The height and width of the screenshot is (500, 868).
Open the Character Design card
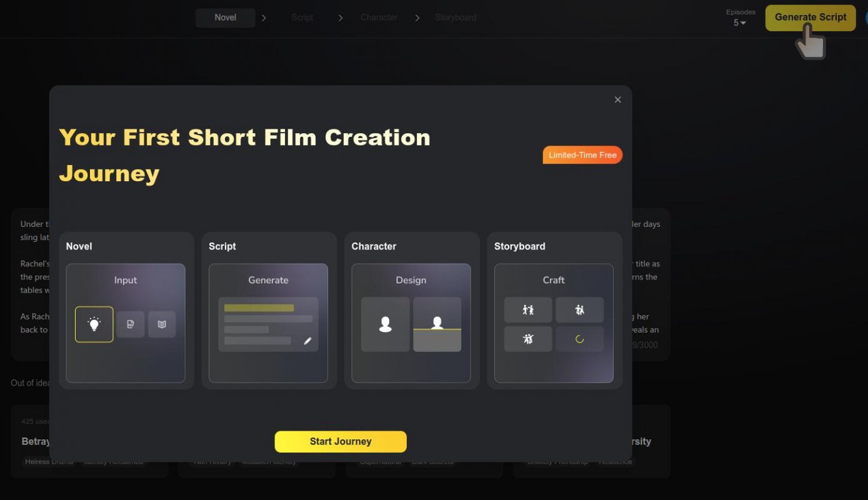411,323
